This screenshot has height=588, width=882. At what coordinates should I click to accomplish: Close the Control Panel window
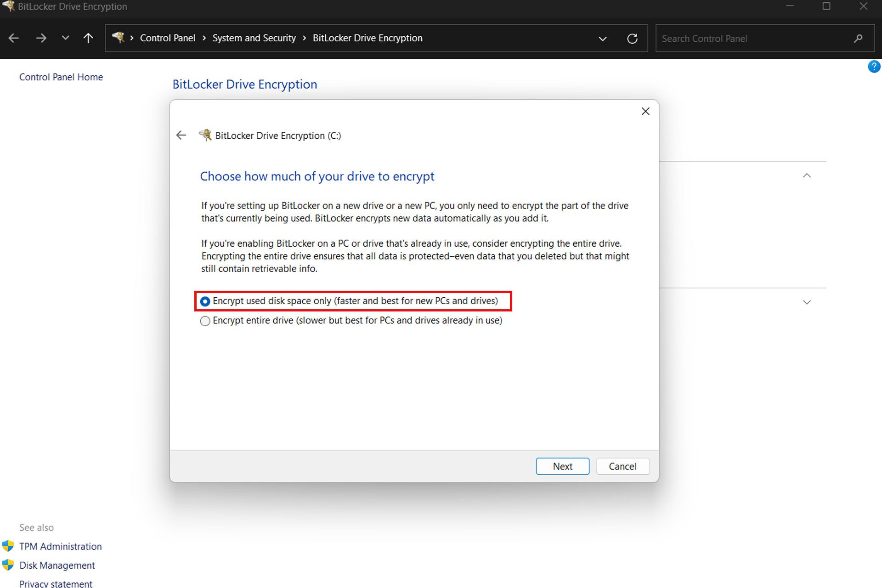click(x=864, y=6)
